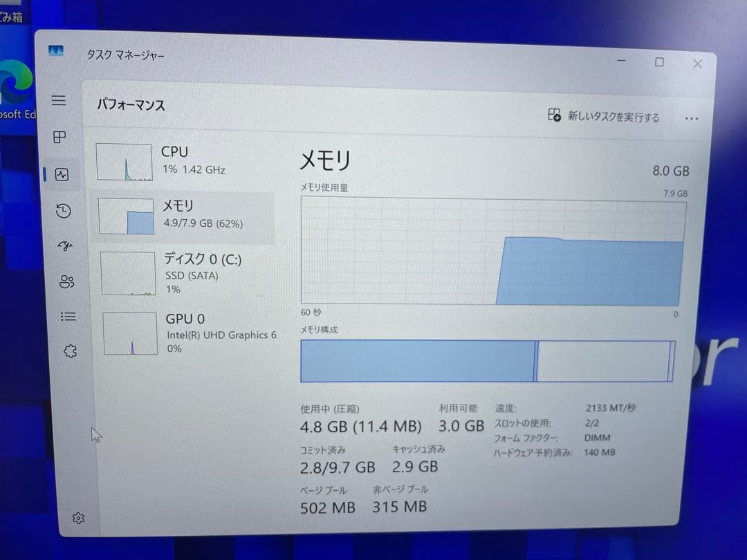Image resolution: width=747 pixels, height=560 pixels.
Task: Switch to GPU 0 performance view
Action: tap(183, 333)
